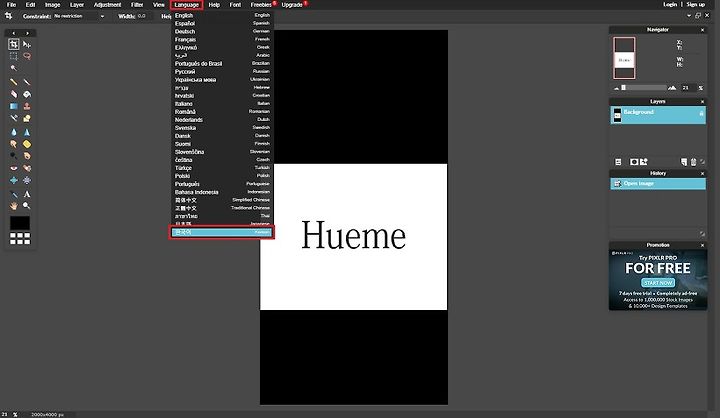Select the Move tool
The height and width of the screenshot is (418, 720).
(27, 44)
